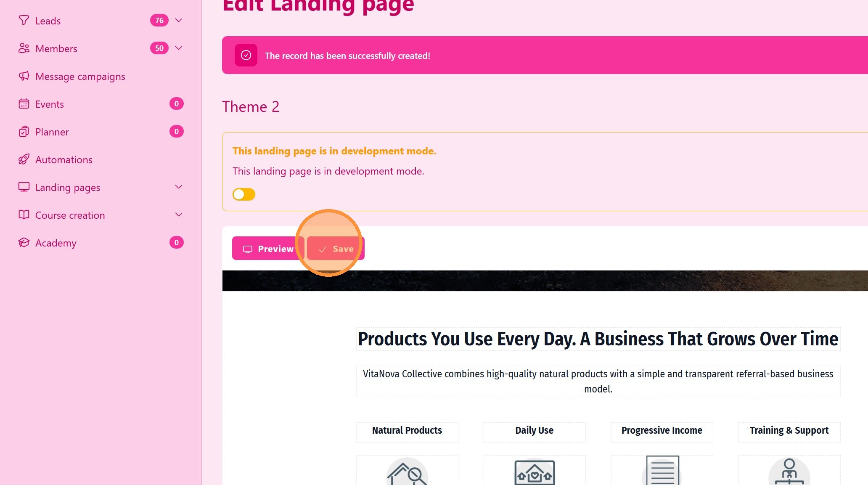This screenshot has height=485, width=868.
Task: Expand the Landing pages chevron
Action: [179, 187]
